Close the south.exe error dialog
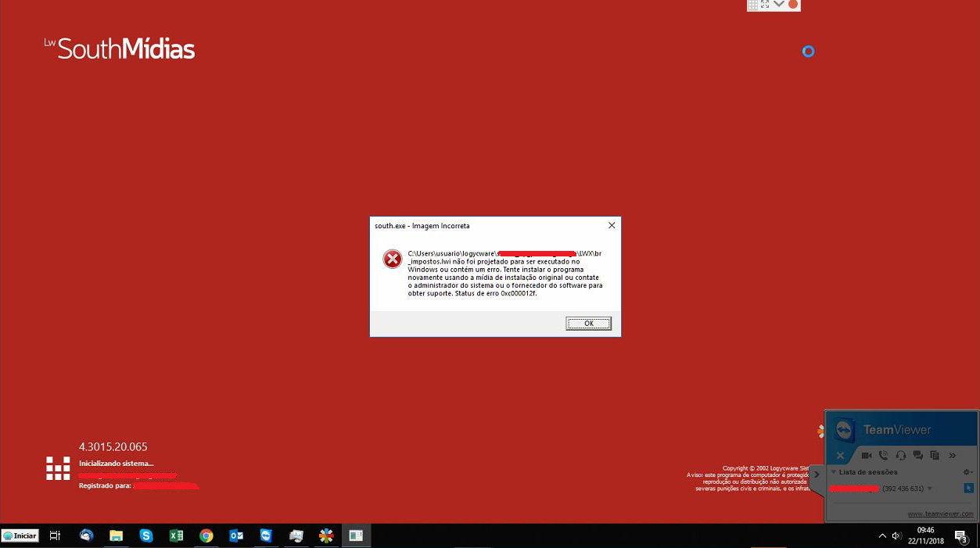 click(x=612, y=226)
